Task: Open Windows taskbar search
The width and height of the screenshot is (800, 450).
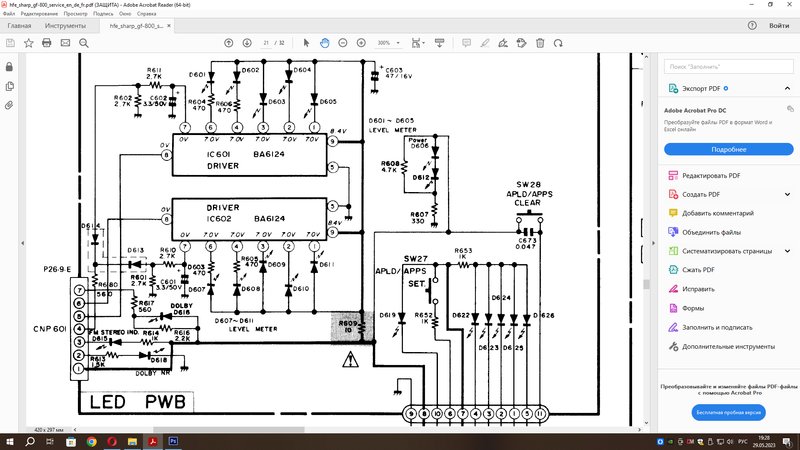Action: (30, 441)
